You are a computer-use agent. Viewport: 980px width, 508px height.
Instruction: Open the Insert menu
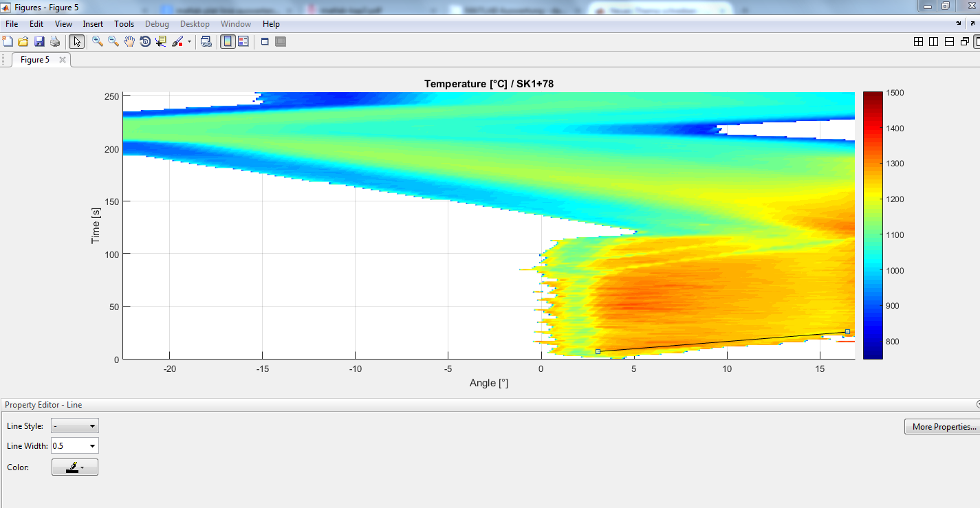click(93, 24)
